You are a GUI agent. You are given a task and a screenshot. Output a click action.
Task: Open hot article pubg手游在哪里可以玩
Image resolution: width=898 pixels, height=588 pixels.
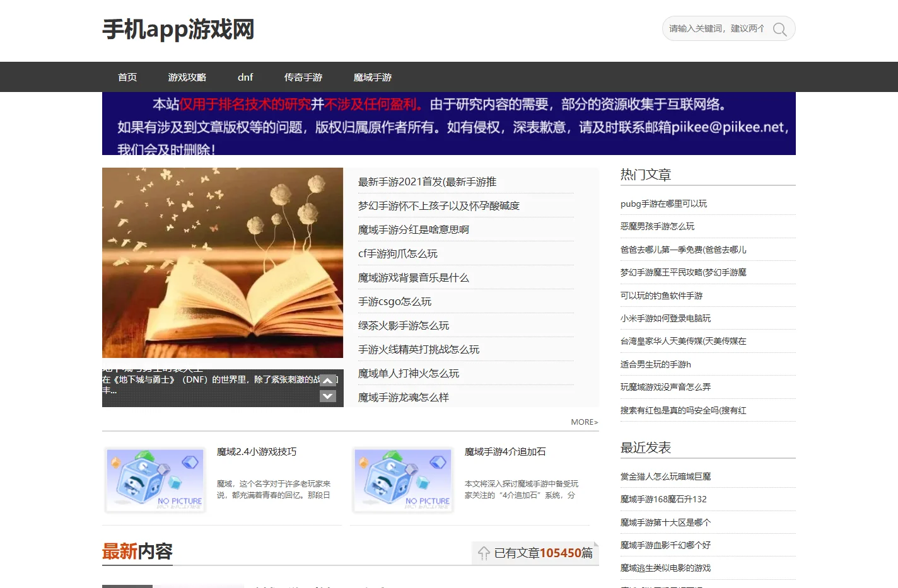(x=663, y=204)
